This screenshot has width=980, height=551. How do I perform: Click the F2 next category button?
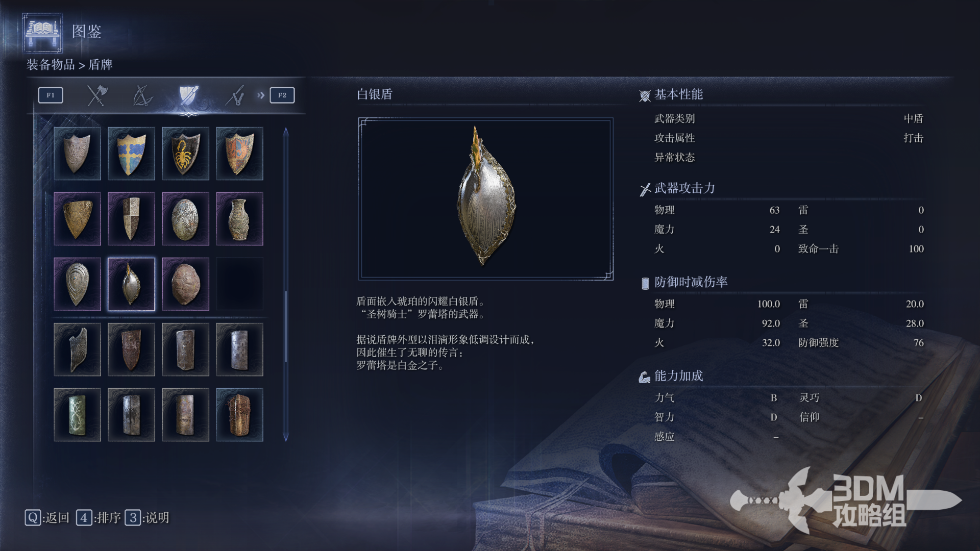coord(282,95)
